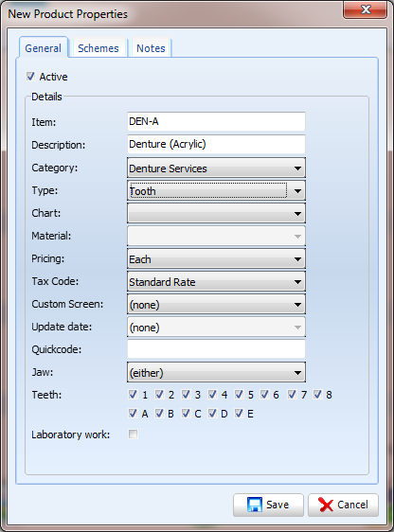
Task: Toggle tooth A checkbox
Action: (x=133, y=414)
